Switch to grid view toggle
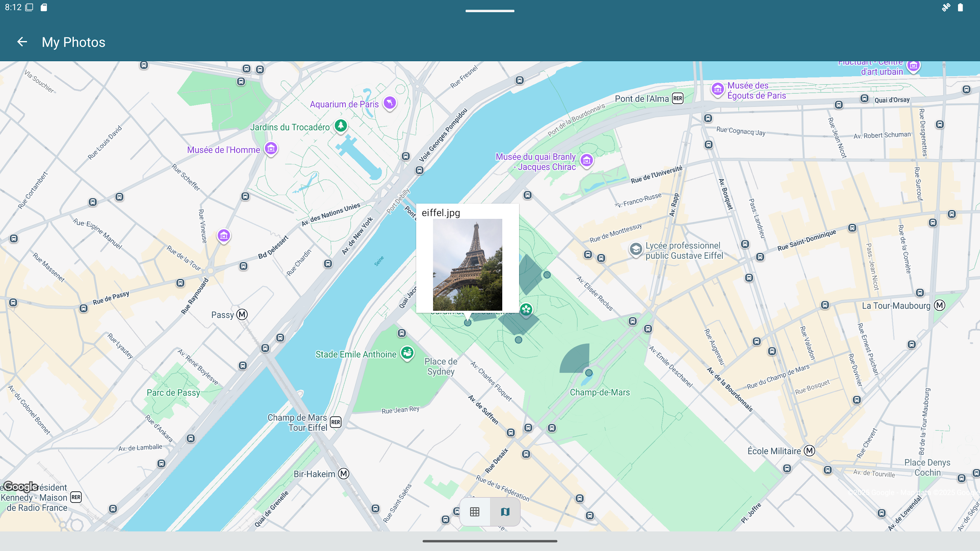 pos(475,512)
